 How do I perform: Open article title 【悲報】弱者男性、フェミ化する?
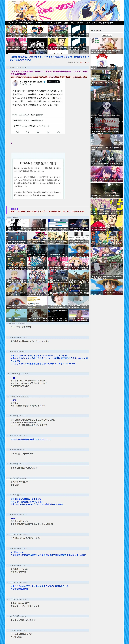tap(49, 58)
